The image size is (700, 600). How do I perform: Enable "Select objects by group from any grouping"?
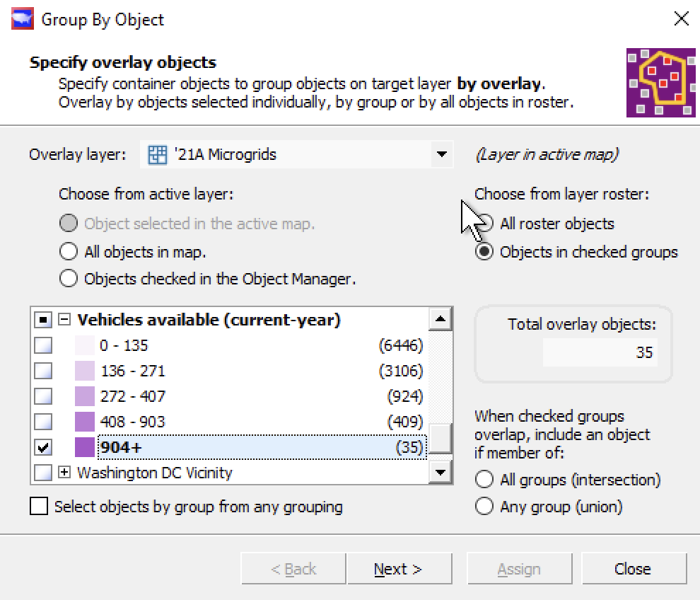40,507
